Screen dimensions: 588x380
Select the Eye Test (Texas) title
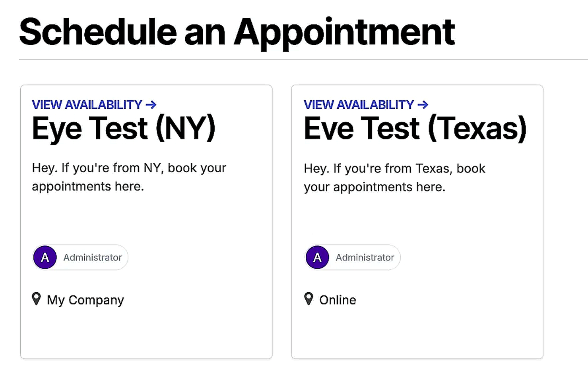(x=415, y=129)
